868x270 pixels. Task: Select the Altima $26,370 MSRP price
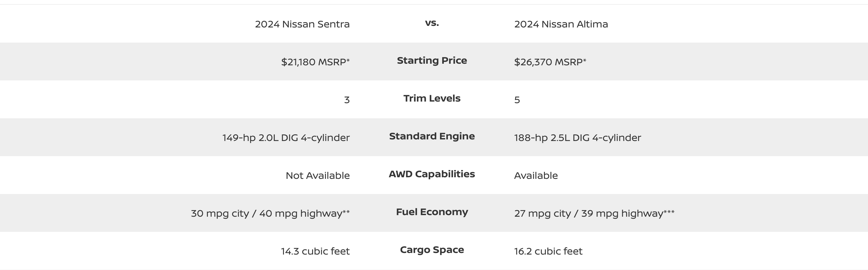coord(550,62)
